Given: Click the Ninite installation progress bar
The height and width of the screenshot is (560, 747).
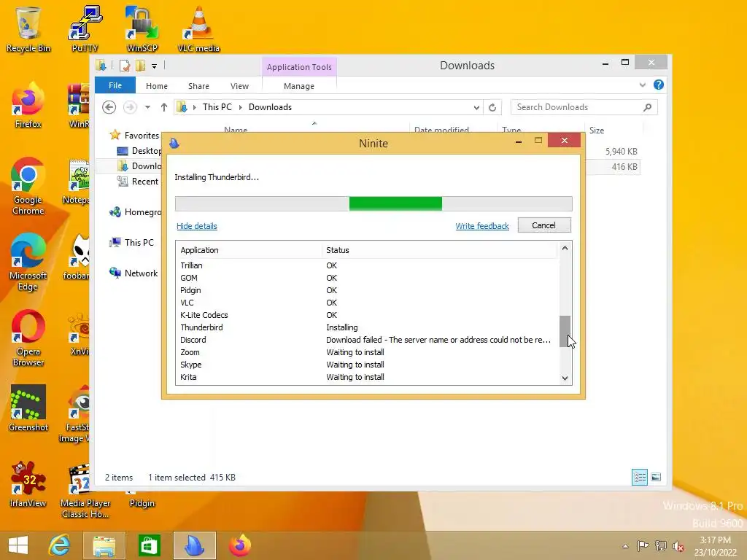Looking at the screenshot, I should pos(374,203).
